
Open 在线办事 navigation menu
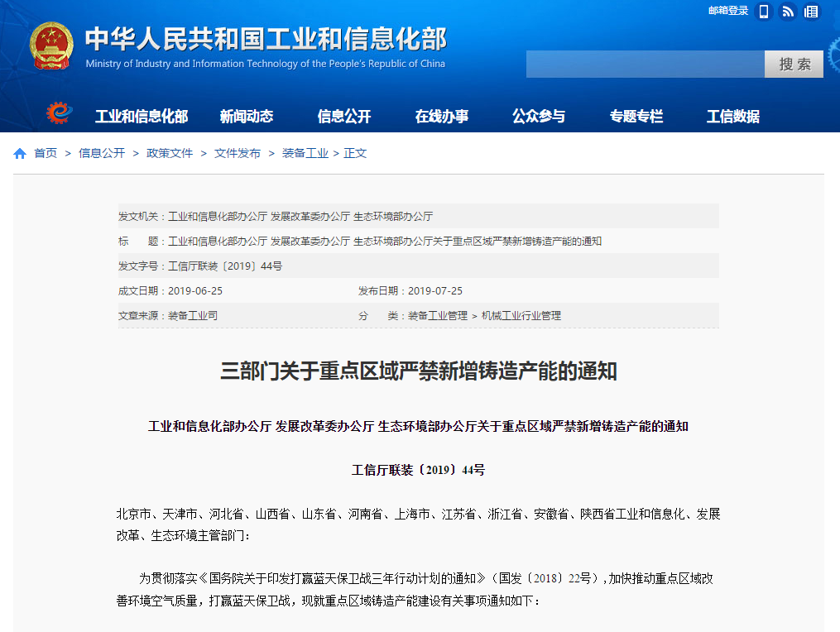click(441, 116)
